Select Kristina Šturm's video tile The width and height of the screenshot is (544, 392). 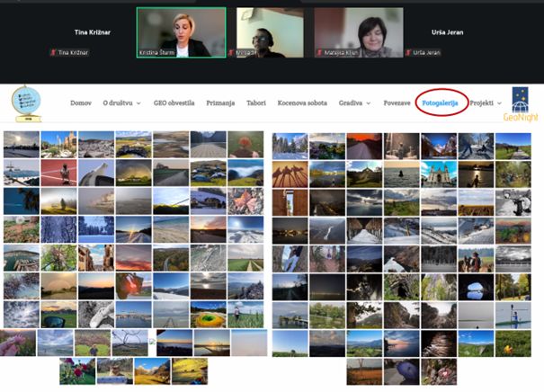tap(181, 32)
